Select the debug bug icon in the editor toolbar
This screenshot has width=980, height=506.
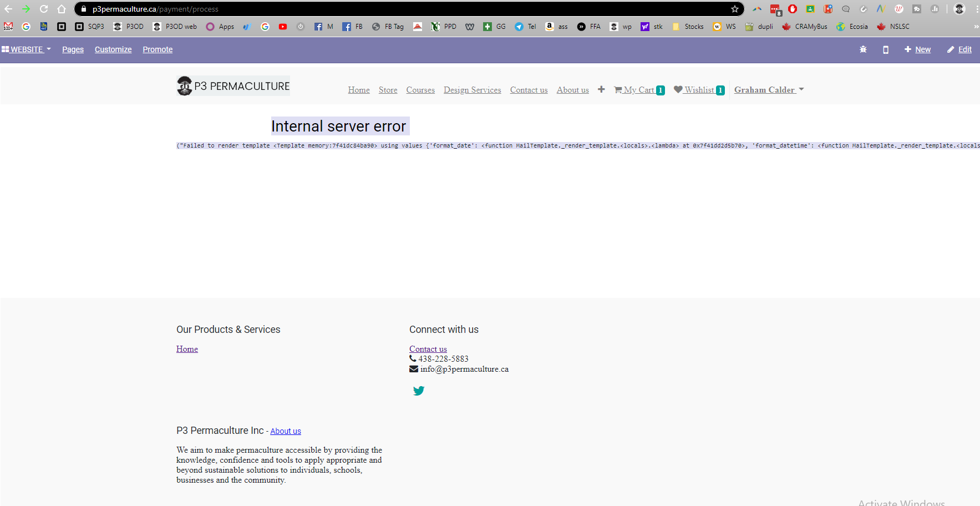click(x=863, y=49)
